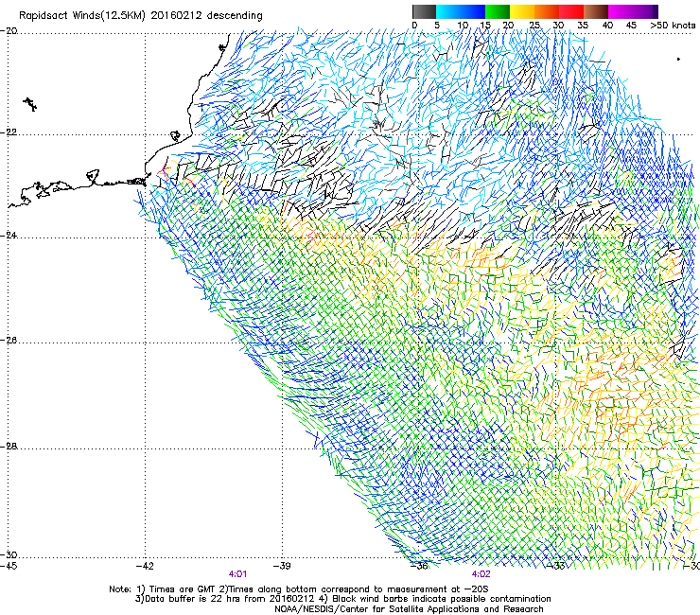Screen dimensions: 700x615
Task: Click the '-42' longitude axis label
Action: (x=145, y=566)
